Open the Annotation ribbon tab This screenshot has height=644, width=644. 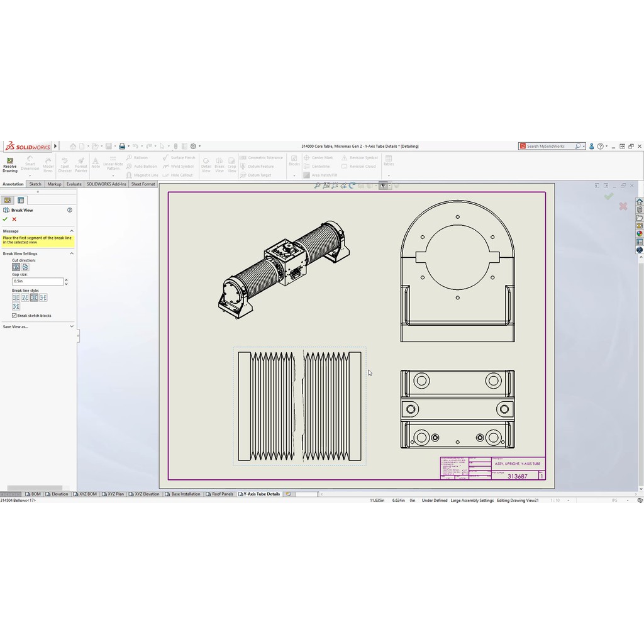[13, 184]
